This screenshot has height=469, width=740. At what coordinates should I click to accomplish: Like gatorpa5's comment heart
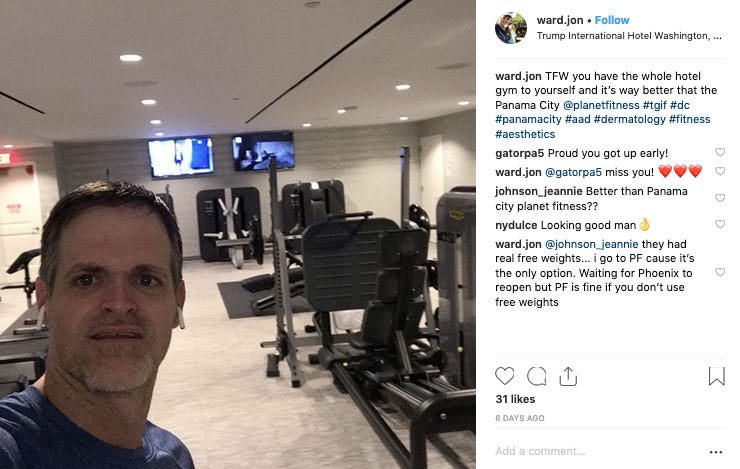click(x=720, y=152)
